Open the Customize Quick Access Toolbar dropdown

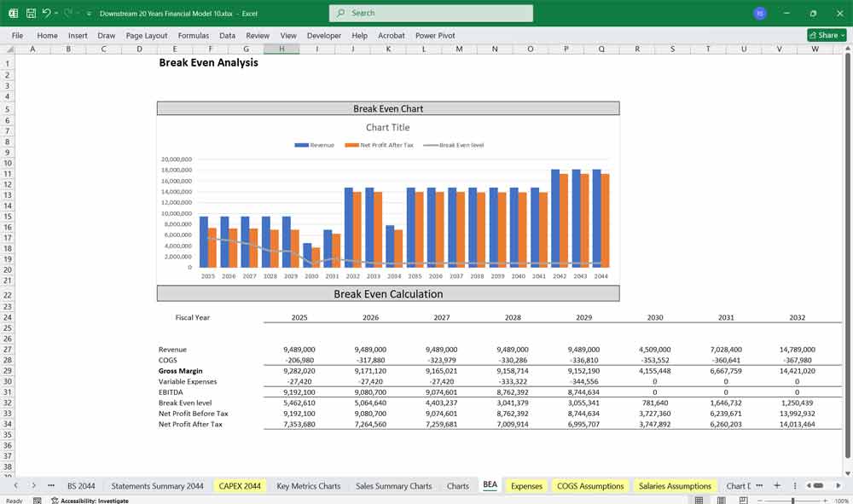coord(89,13)
